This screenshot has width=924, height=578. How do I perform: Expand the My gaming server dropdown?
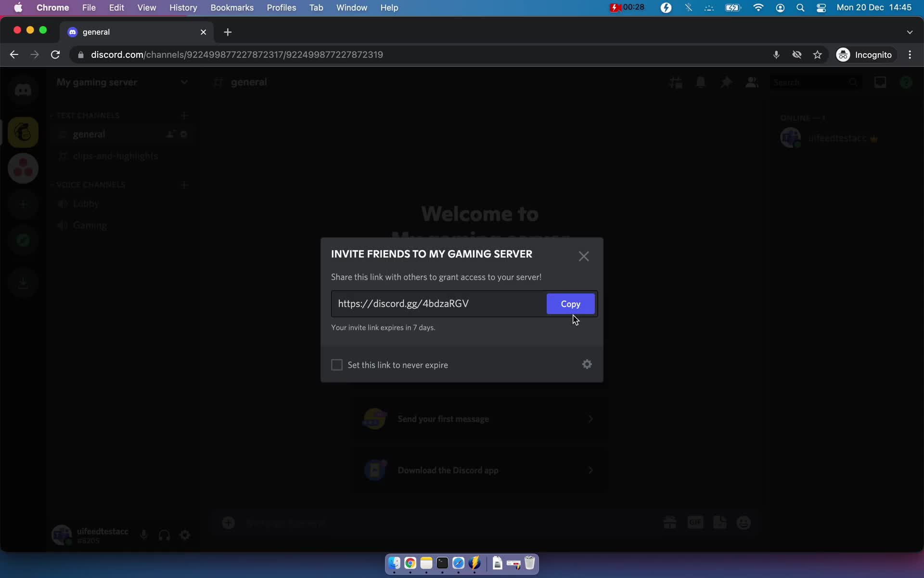tap(184, 82)
